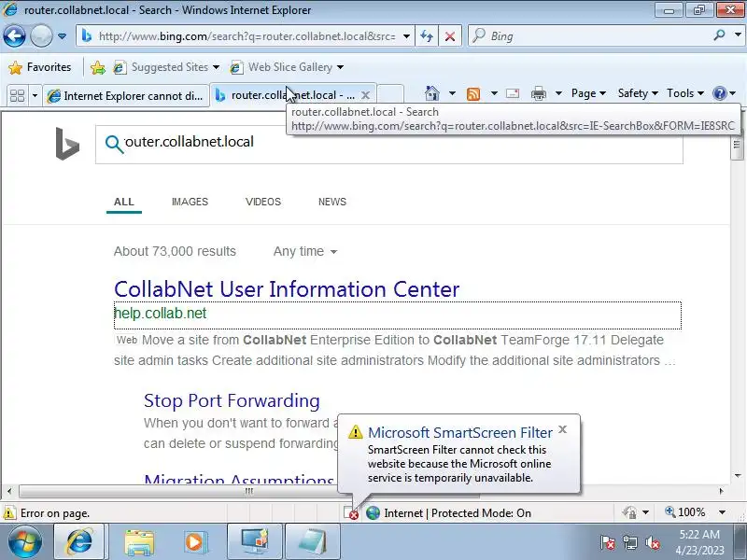
Task: Switch to IMAGES results tab
Action: coord(190,202)
